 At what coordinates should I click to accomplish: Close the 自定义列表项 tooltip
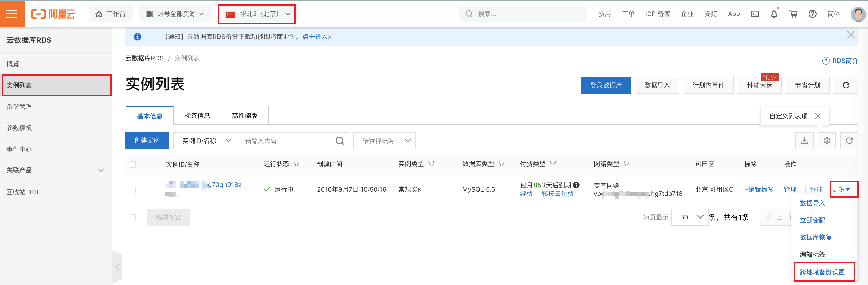click(818, 116)
